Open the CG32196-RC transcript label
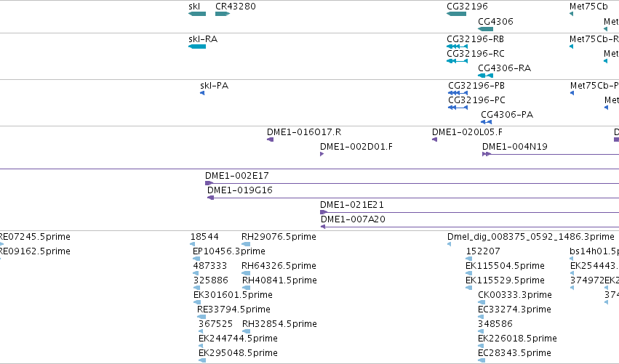This screenshot has width=619, height=364. (475, 54)
